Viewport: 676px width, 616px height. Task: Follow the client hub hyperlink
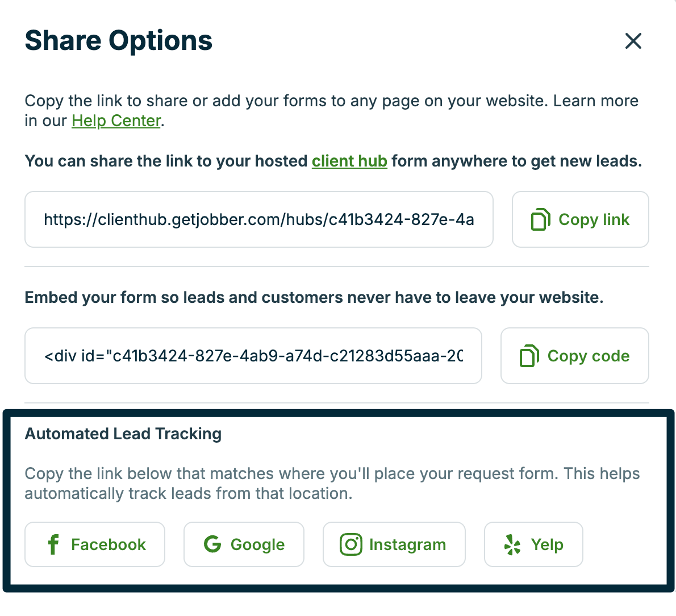(x=349, y=161)
